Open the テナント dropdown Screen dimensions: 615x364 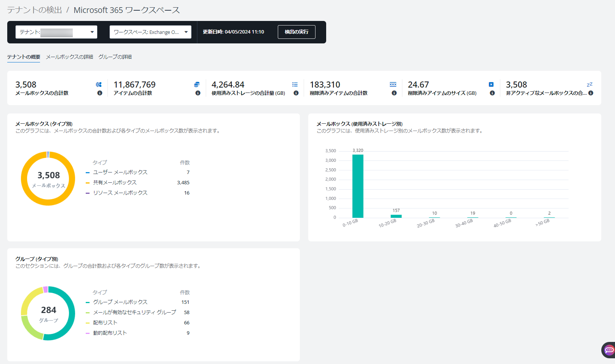tap(56, 32)
